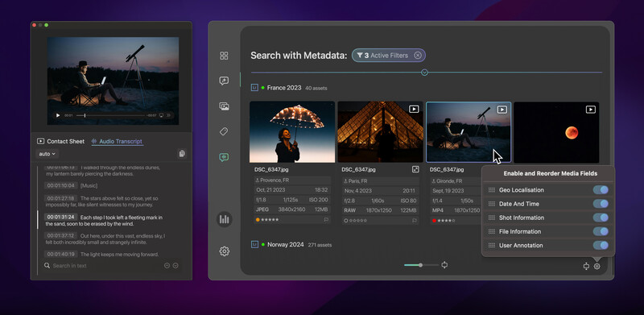Click video badge on the telescope thumbnail
This screenshot has width=644, height=315.
pos(502,109)
